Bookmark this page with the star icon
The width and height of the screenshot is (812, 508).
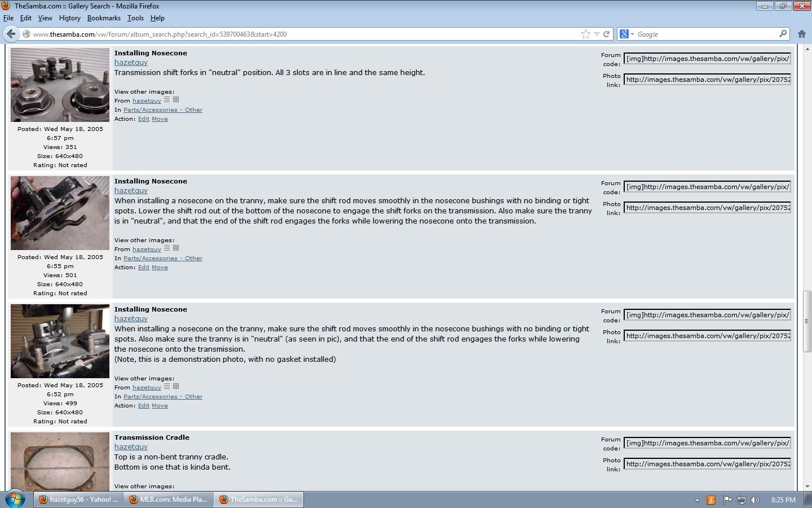pos(586,34)
